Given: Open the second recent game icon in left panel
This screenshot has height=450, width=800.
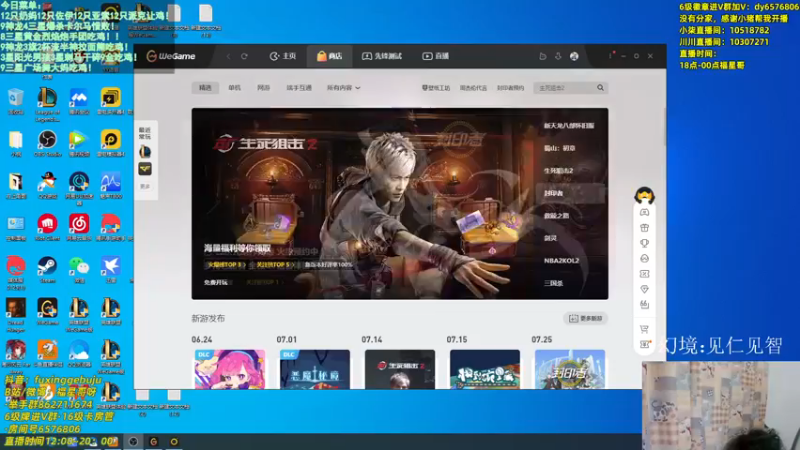Looking at the screenshot, I should pos(145,169).
